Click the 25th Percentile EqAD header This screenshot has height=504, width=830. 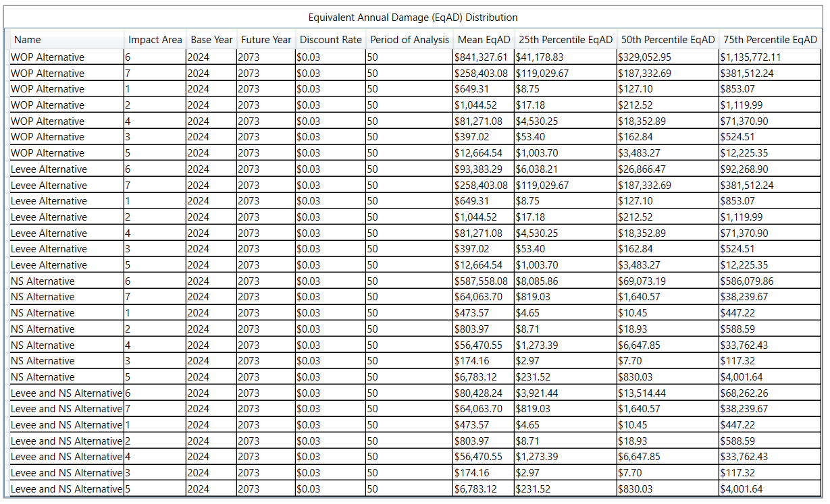[x=566, y=40]
